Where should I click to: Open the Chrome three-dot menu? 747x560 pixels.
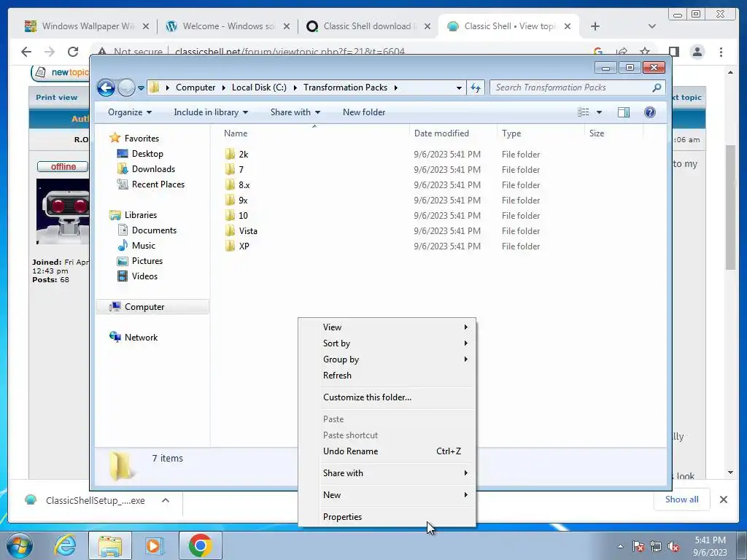click(721, 52)
